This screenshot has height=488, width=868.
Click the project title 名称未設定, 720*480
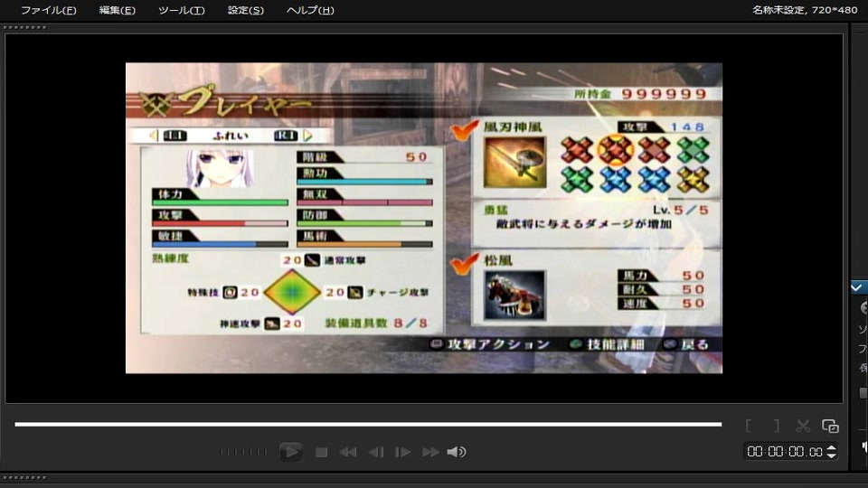click(x=805, y=9)
